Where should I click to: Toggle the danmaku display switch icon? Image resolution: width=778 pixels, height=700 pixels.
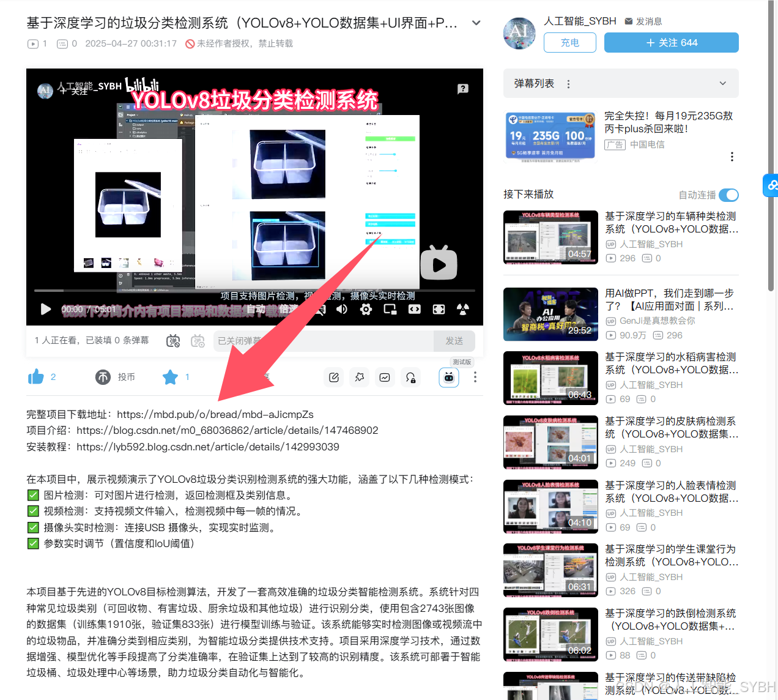(x=173, y=341)
